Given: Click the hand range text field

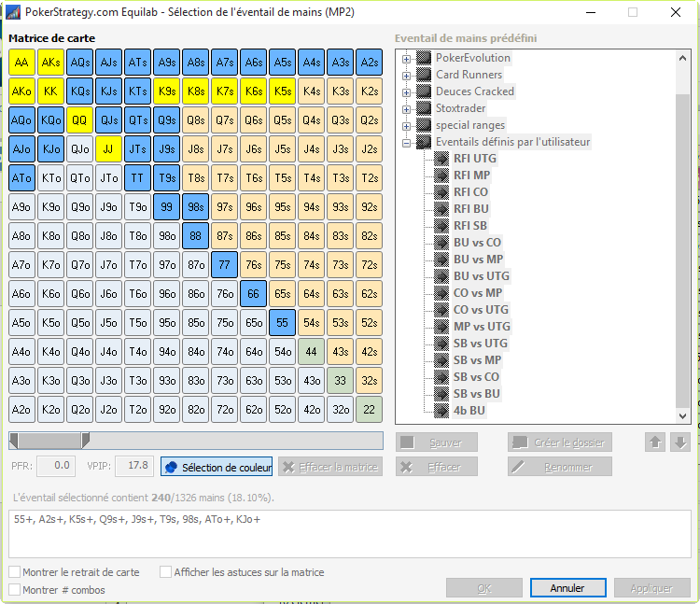Looking at the screenshot, I should pyautogui.click(x=350, y=533).
